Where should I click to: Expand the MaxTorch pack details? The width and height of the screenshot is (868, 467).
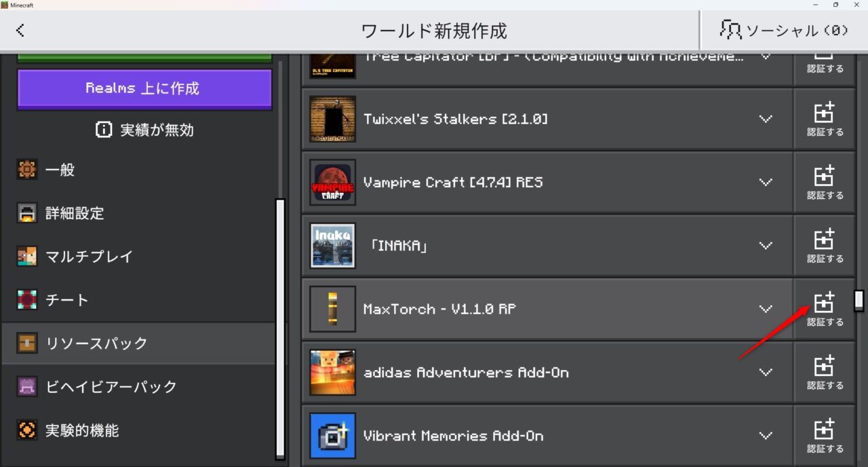[766, 309]
